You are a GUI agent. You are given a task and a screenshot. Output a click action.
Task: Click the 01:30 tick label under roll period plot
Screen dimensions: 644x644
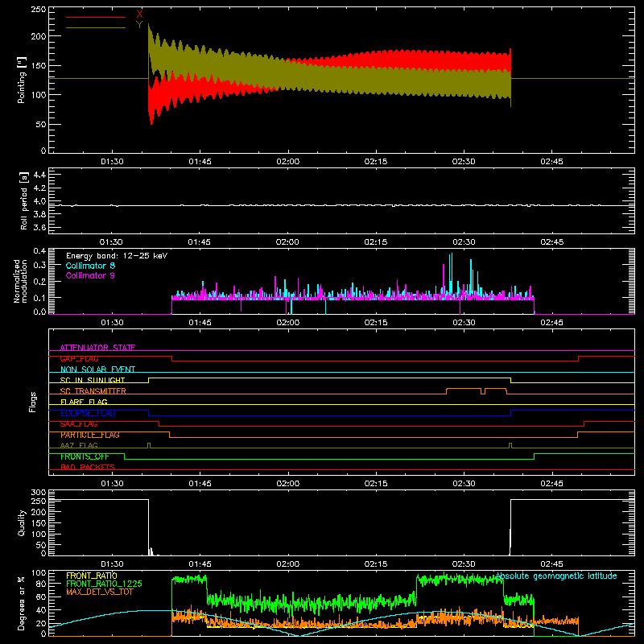point(111,242)
